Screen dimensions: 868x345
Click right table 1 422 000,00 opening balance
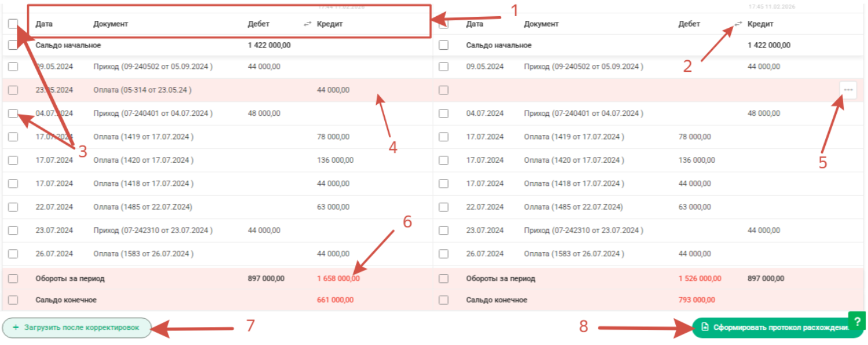coord(769,45)
